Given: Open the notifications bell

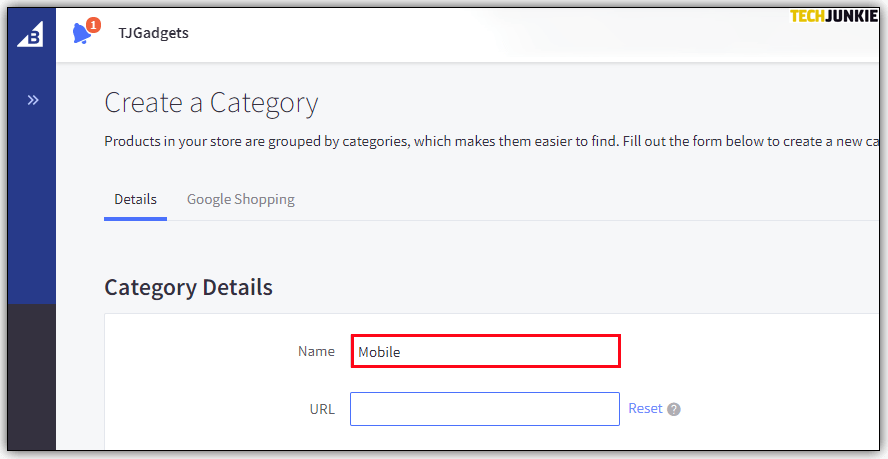Looking at the screenshot, I should [82, 34].
